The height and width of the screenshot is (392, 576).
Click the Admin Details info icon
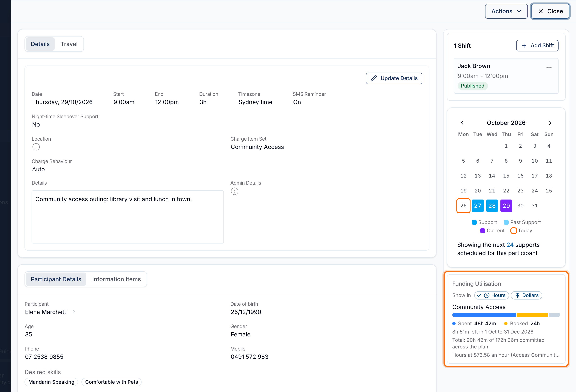click(x=234, y=191)
